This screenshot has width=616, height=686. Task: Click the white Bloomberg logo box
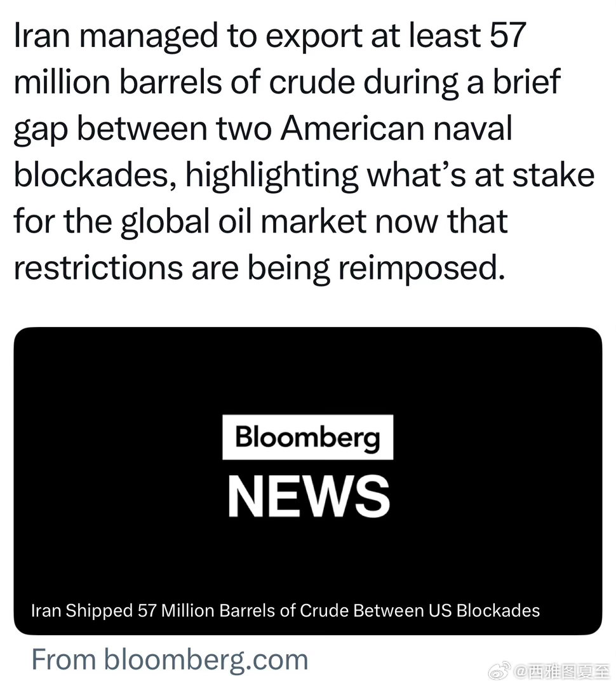pos(308,437)
